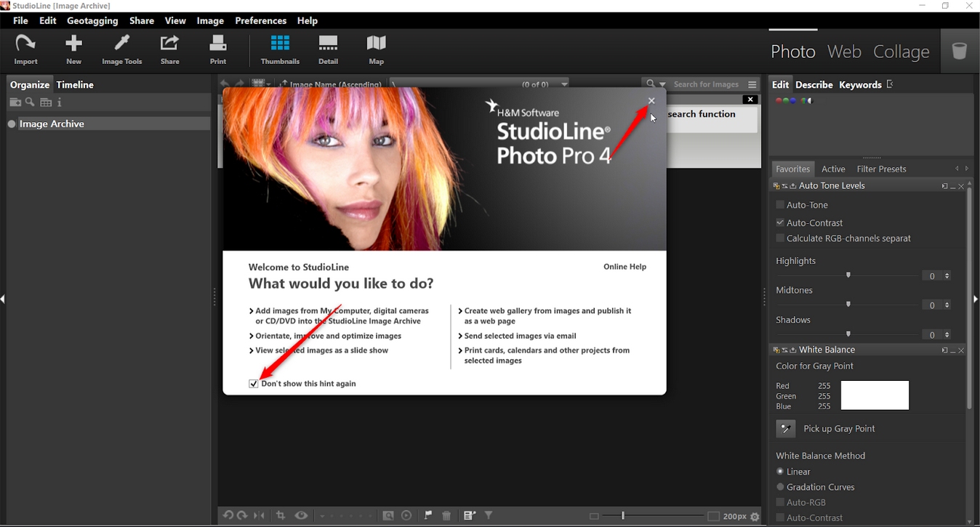
Task: Click the flag marker icon in bottom toolbar
Action: [428, 515]
